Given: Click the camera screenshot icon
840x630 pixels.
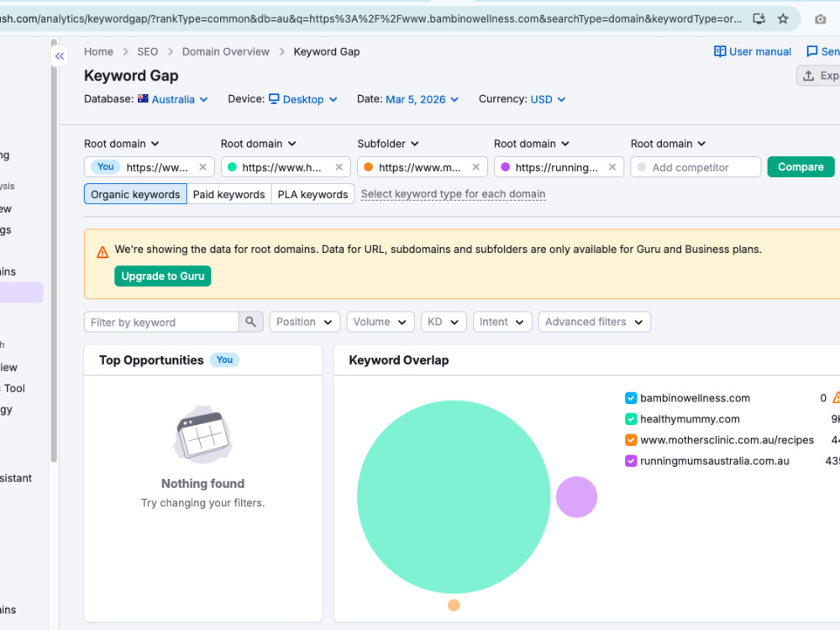Looking at the screenshot, I should [820, 18].
